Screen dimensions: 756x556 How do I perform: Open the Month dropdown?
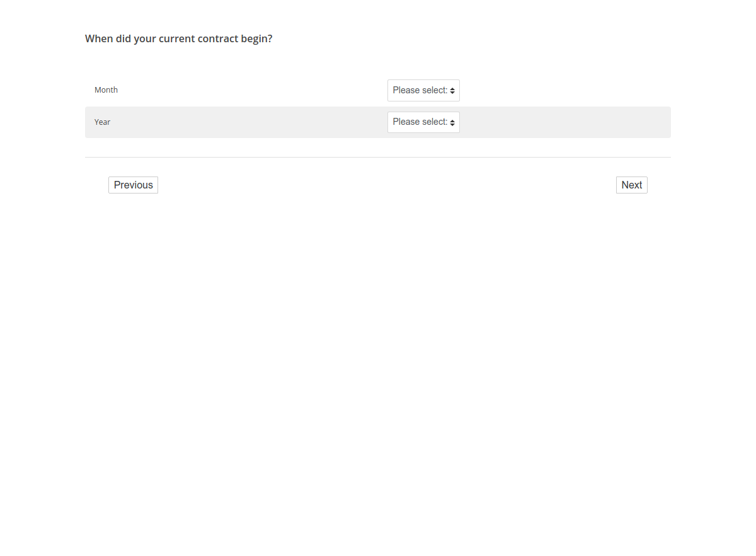click(x=423, y=90)
